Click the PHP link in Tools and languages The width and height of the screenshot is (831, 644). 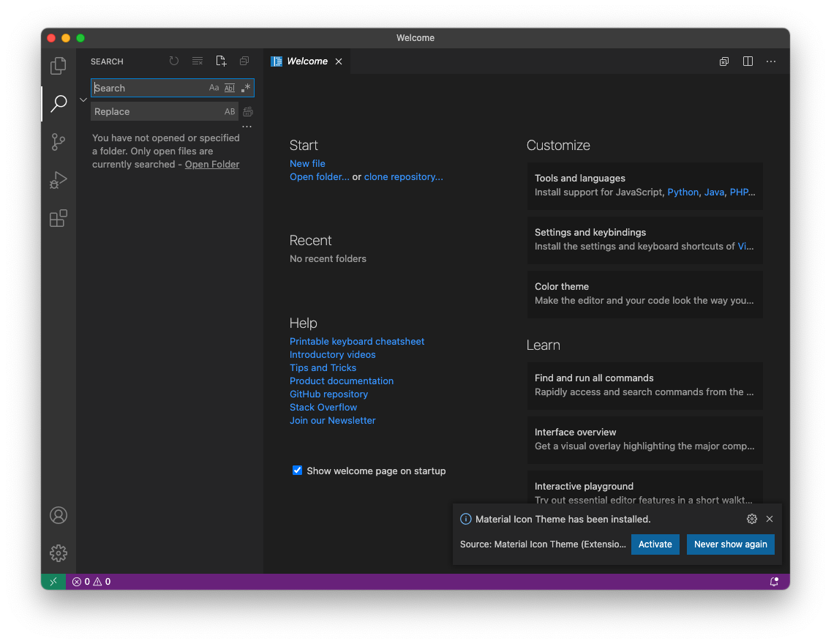[x=742, y=192]
